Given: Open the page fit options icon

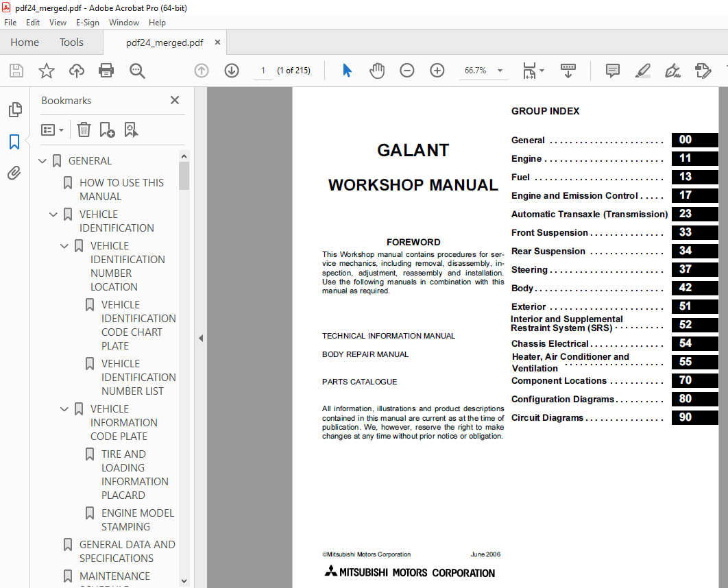Looking at the screenshot, I should (x=533, y=71).
